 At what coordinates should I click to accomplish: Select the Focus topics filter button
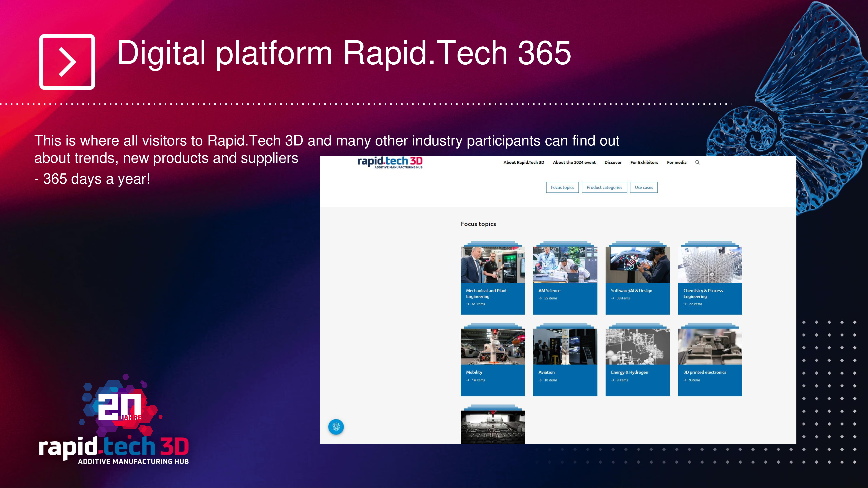click(x=562, y=187)
